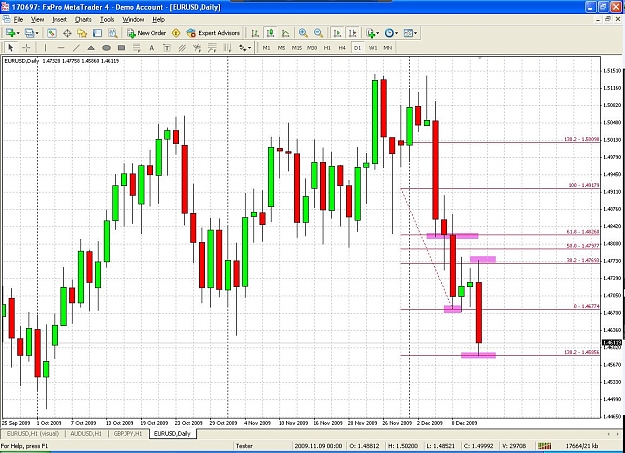Select the Triangle shape tool
The image size is (625, 453).
pyautogui.click(x=91, y=48)
